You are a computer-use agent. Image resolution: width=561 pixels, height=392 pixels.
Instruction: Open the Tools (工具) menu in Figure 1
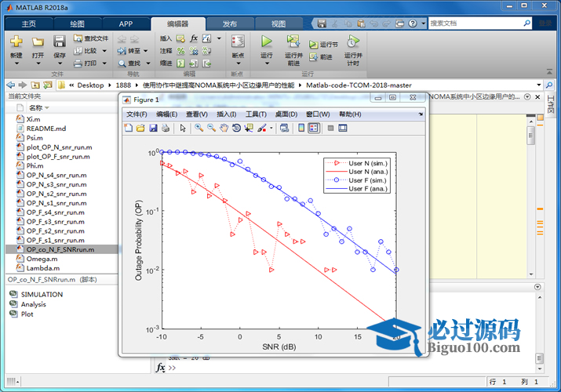[x=256, y=114]
